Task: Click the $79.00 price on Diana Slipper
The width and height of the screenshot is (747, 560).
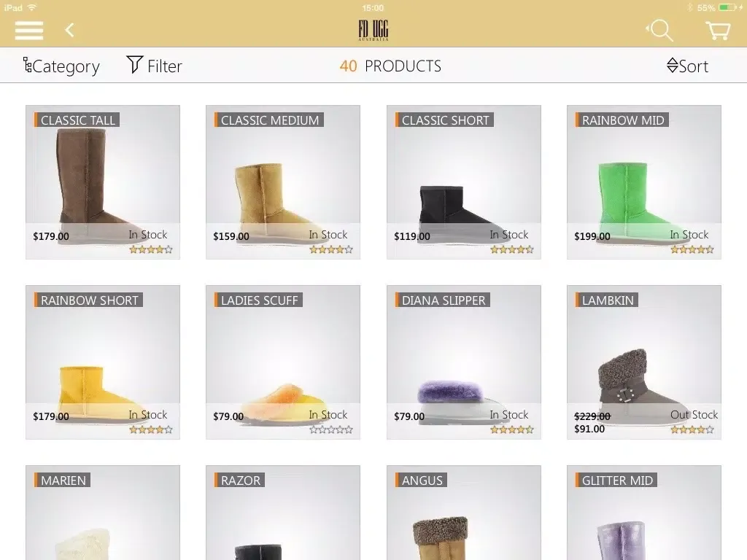Action: pyautogui.click(x=409, y=416)
